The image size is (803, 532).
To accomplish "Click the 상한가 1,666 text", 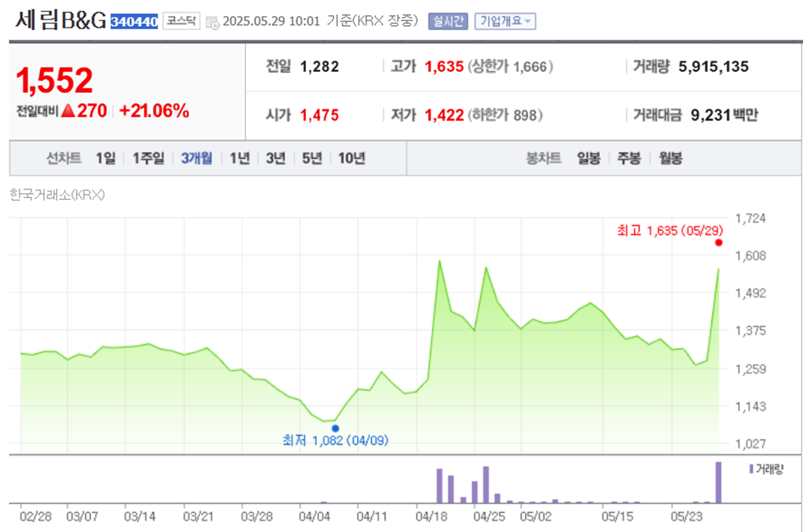I will coord(510,67).
